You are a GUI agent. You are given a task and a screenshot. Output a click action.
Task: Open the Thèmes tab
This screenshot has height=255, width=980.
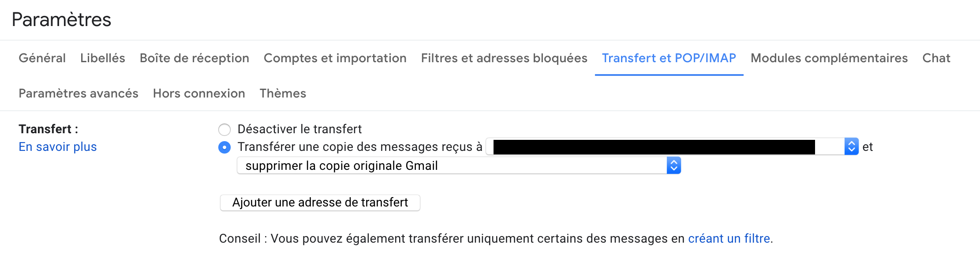283,93
